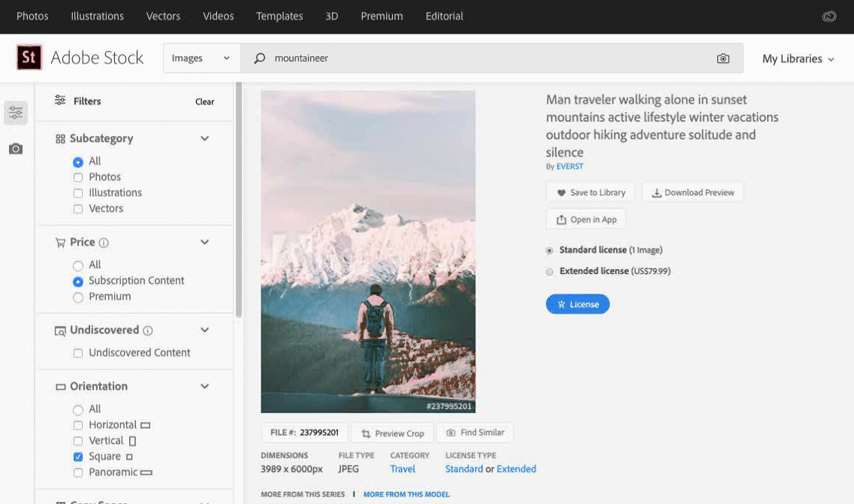The image size is (854, 504).
Task: Open the Premium top menu
Action: coord(382,17)
